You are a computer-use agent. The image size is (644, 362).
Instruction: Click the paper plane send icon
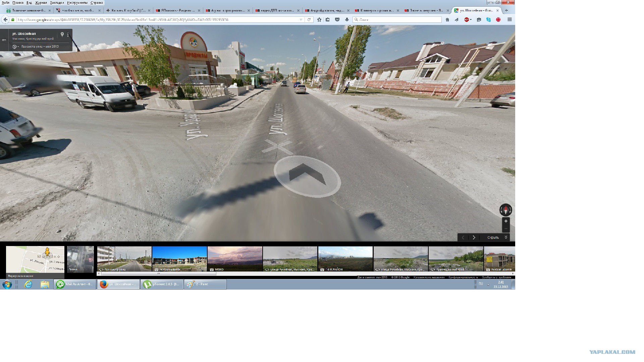coord(457,20)
